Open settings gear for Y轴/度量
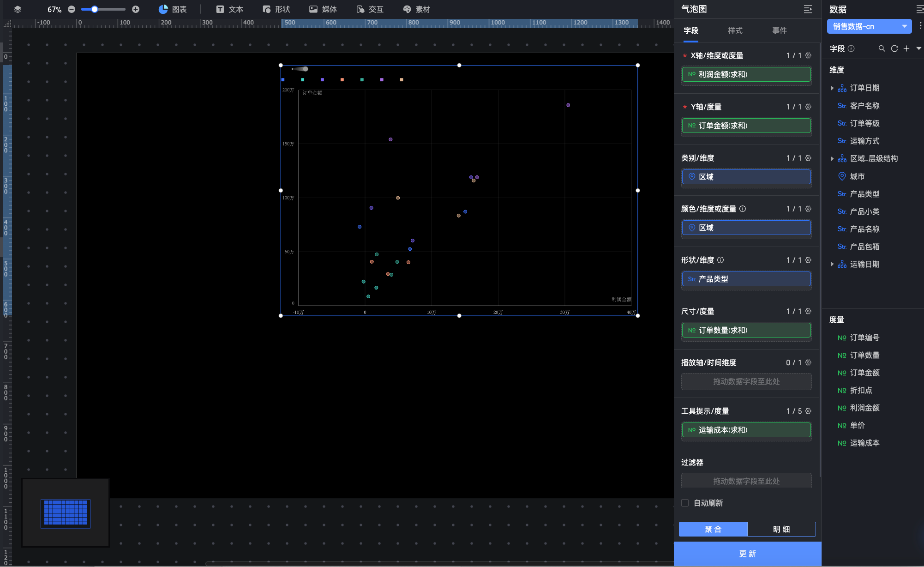The height and width of the screenshot is (567, 924). [808, 107]
